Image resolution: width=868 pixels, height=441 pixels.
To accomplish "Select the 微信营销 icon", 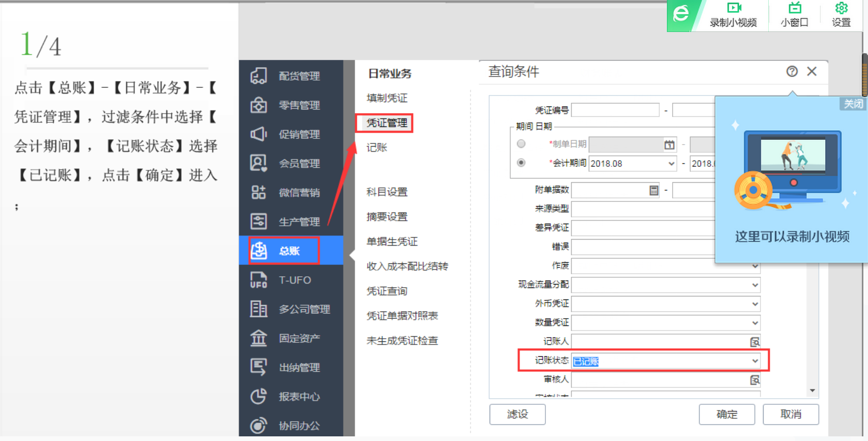I will [x=258, y=193].
